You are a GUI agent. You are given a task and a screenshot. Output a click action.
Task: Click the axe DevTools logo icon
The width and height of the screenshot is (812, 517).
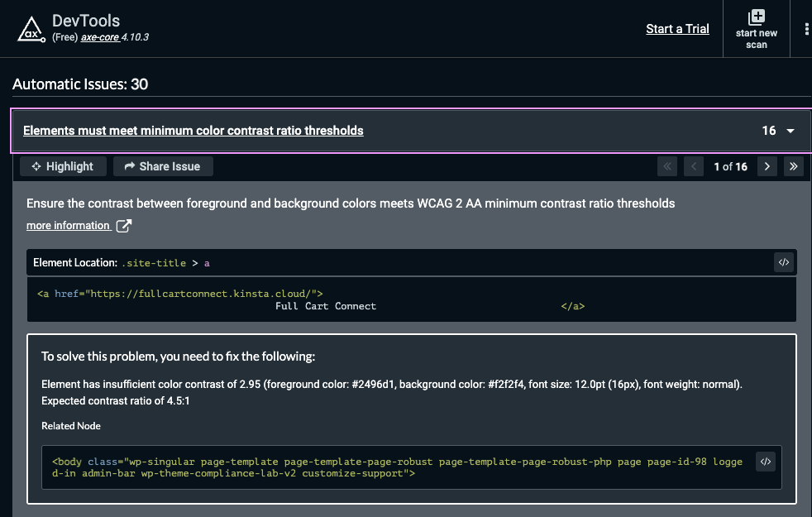tap(31, 29)
